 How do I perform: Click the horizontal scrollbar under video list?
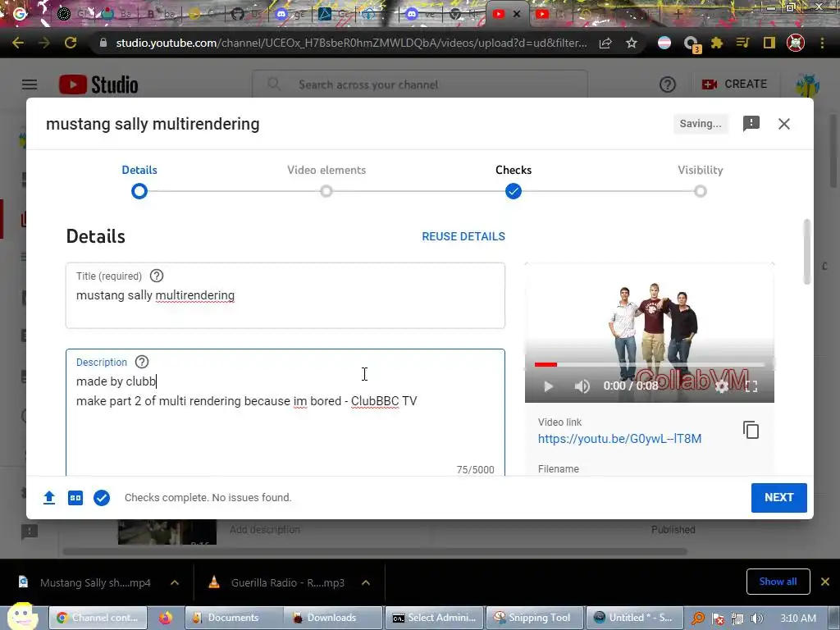click(375, 551)
